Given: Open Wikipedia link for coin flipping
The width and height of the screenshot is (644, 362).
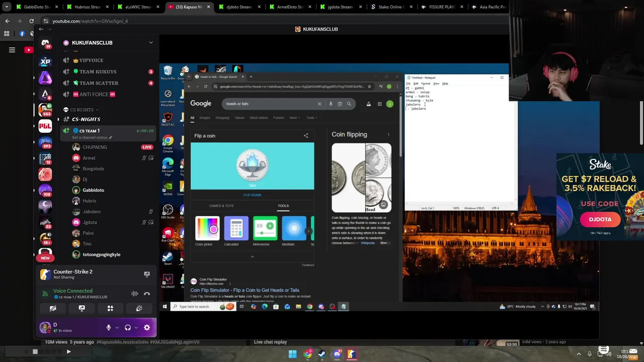Looking at the screenshot, I should click(x=368, y=243).
